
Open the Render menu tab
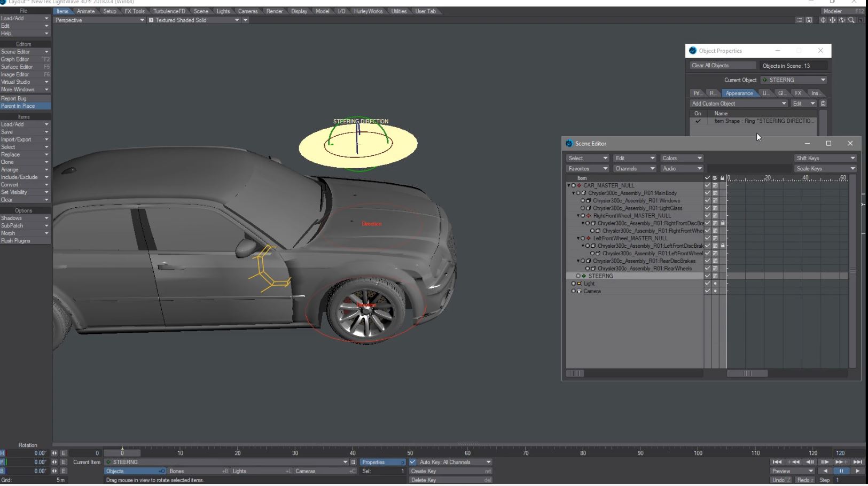275,11
